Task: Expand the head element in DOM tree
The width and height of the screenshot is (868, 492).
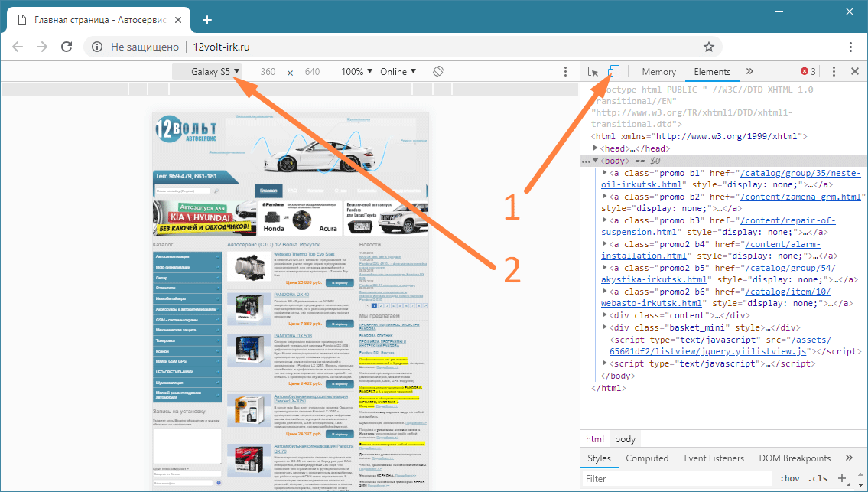Action: coord(597,148)
